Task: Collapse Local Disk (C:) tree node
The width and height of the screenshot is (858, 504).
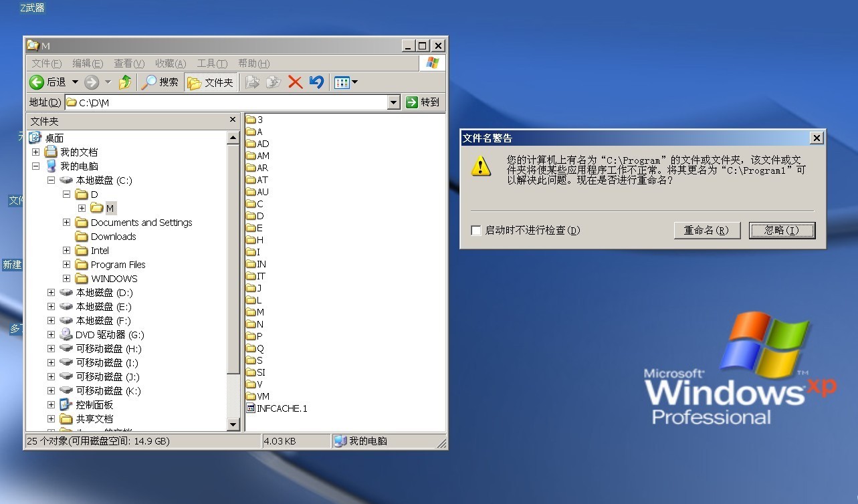Action: click(51, 180)
